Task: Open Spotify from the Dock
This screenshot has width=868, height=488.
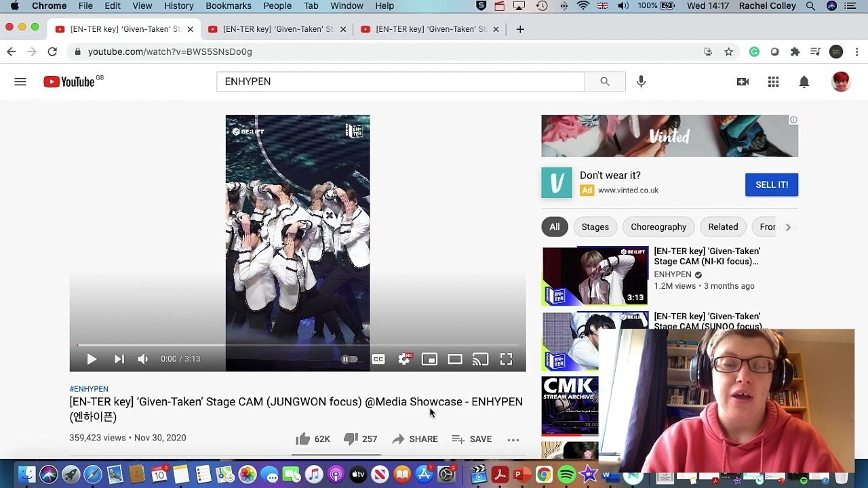Action: (x=566, y=474)
